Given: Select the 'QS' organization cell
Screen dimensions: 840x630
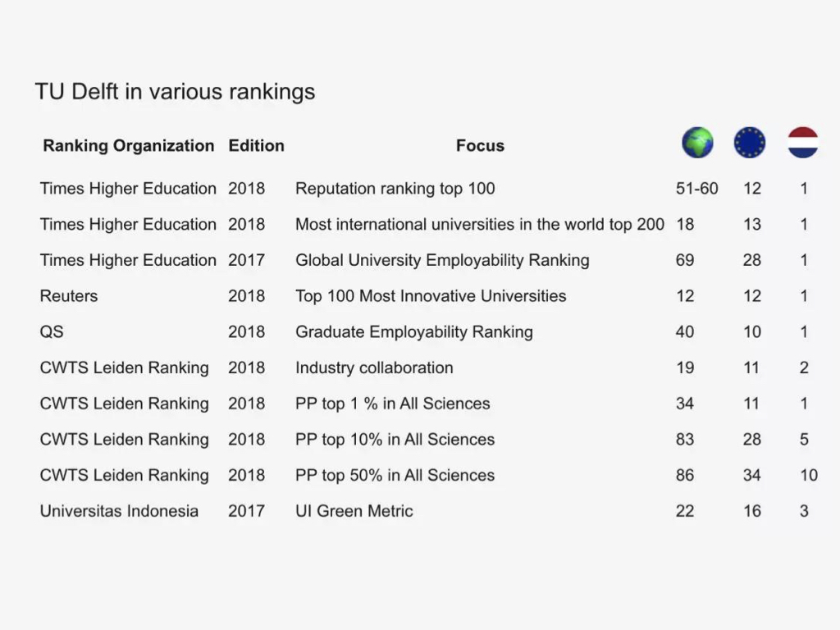Looking at the screenshot, I should (x=52, y=332).
